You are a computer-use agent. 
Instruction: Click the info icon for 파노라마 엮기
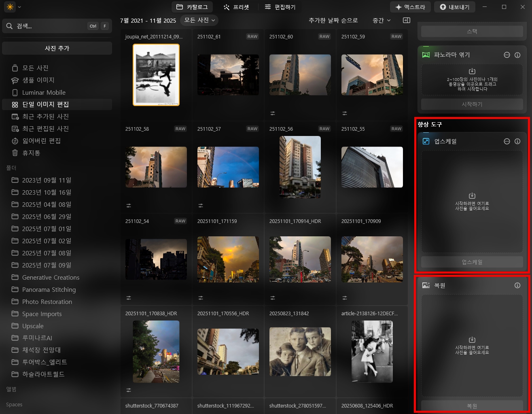click(517, 55)
